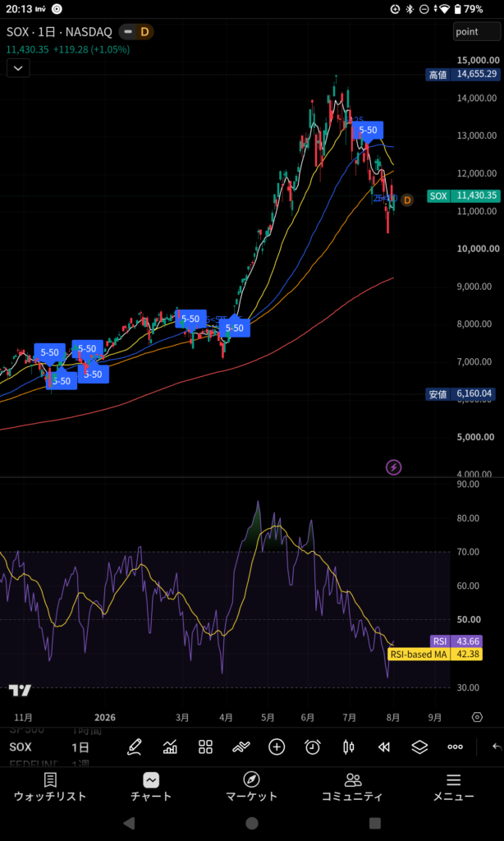Tap the Android home navigation button
Screen dimensions: 504x841
pyautogui.click(x=252, y=823)
